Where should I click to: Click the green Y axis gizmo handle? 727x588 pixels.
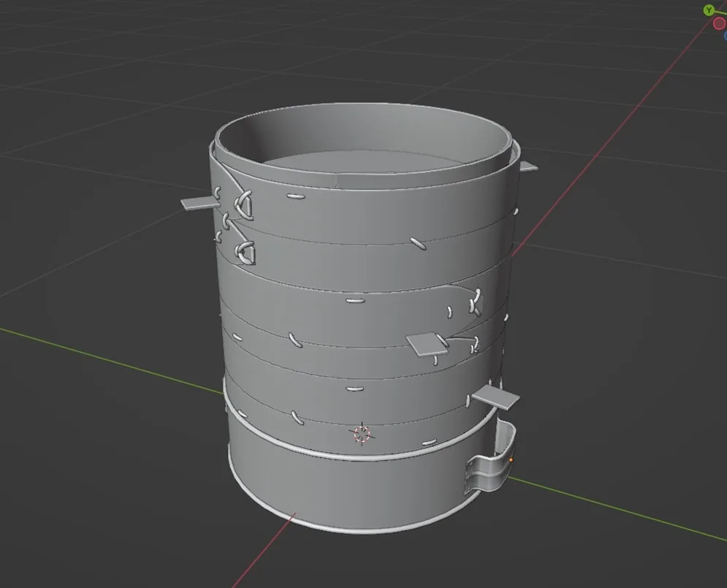click(709, 9)
